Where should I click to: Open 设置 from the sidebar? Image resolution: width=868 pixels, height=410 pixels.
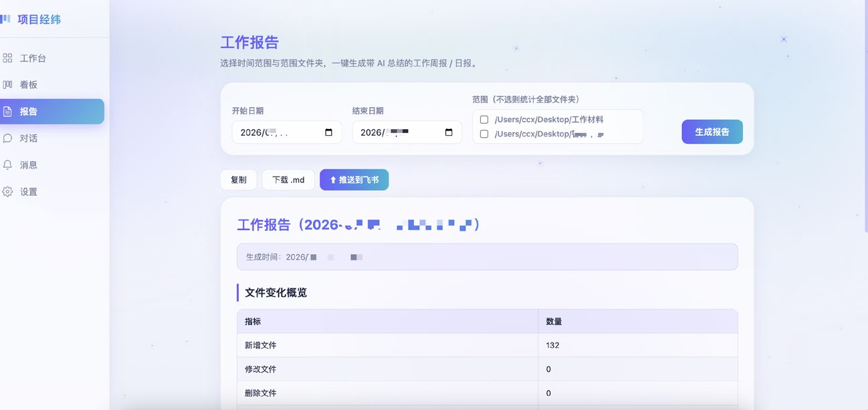[52, 191]
